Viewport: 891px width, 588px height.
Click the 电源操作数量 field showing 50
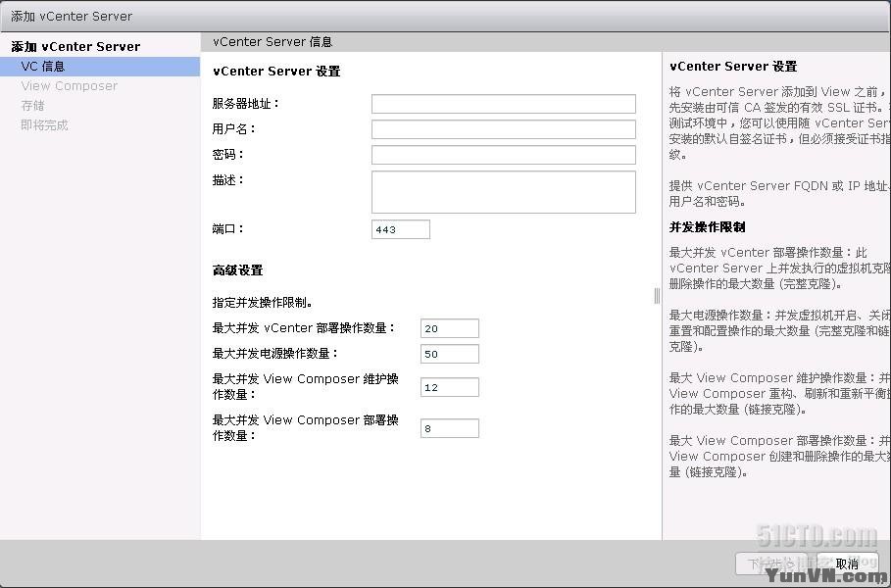click(x=450, y=354)
